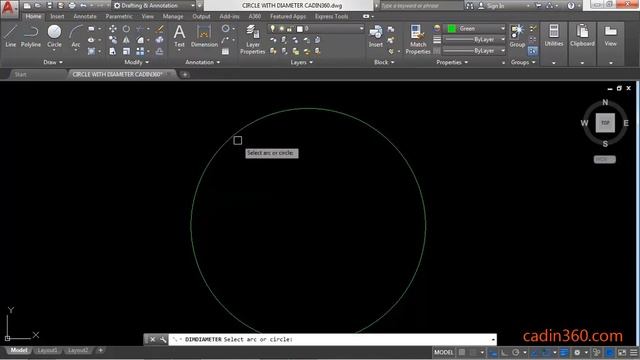Toggle object snap in status bar

[546, 352]
